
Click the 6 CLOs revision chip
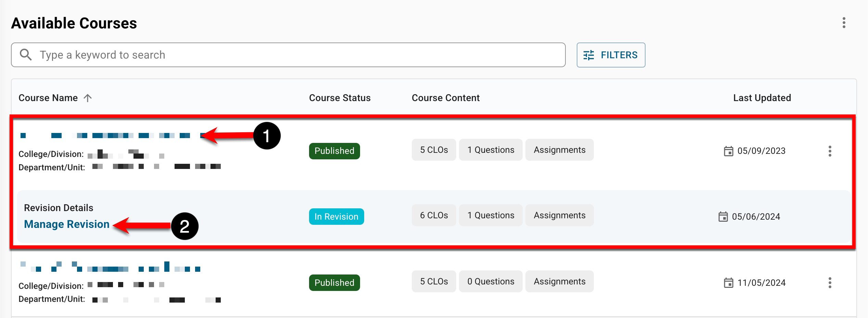(434, 215)
